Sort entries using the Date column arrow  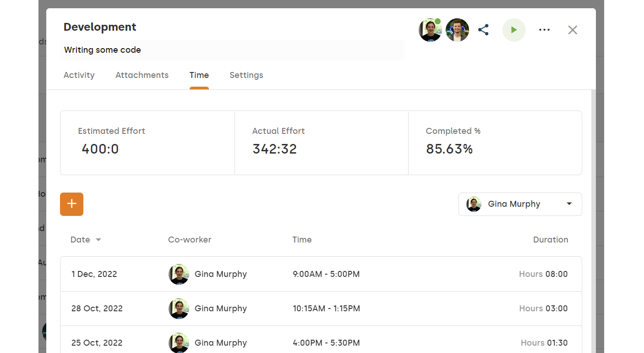(x=98, y=240)
